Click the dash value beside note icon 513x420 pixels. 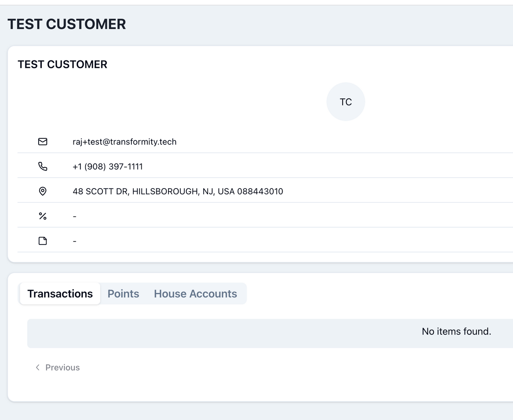pos(75,241)
